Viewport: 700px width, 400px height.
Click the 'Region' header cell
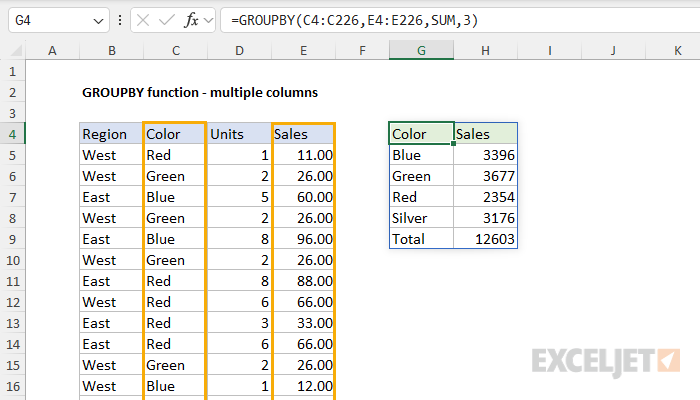click(x=112, y=134)
